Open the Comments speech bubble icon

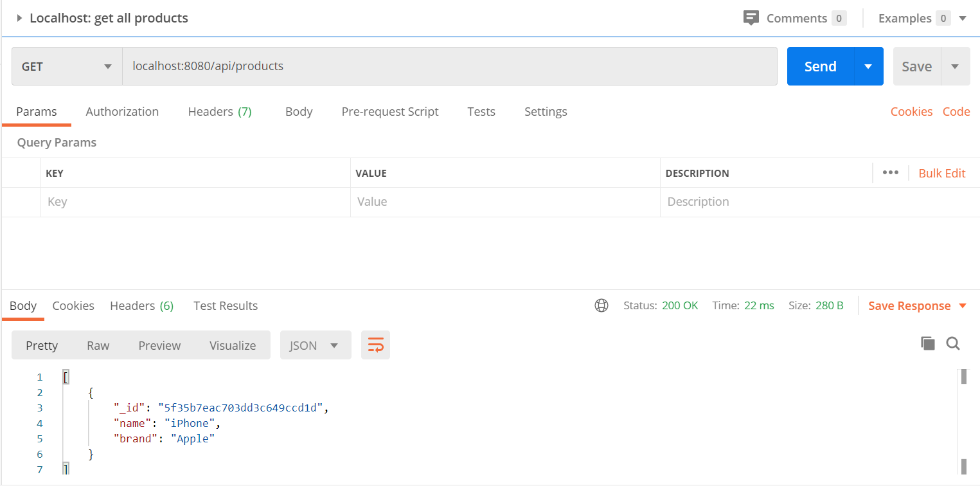(x=751, y=18)
